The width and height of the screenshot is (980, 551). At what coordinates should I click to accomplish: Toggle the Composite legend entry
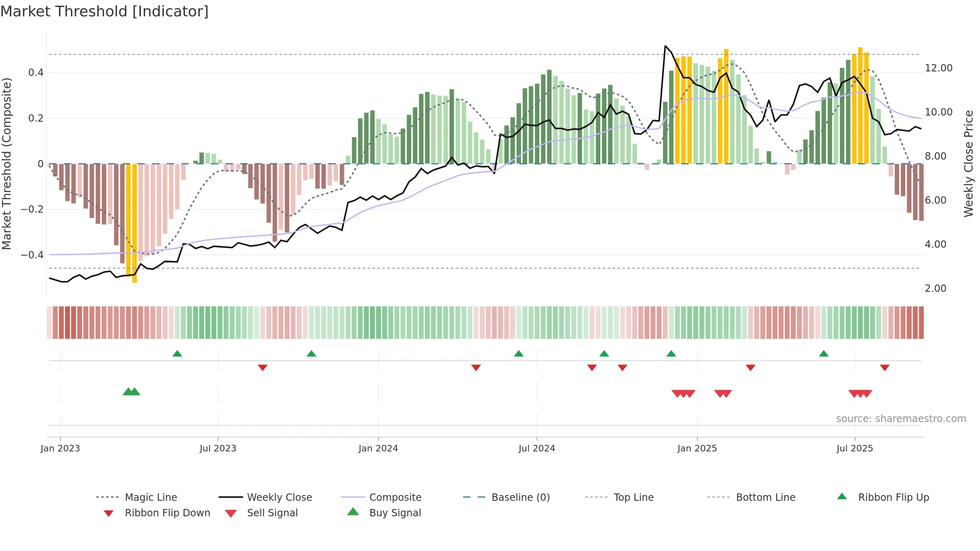point(381,497)
